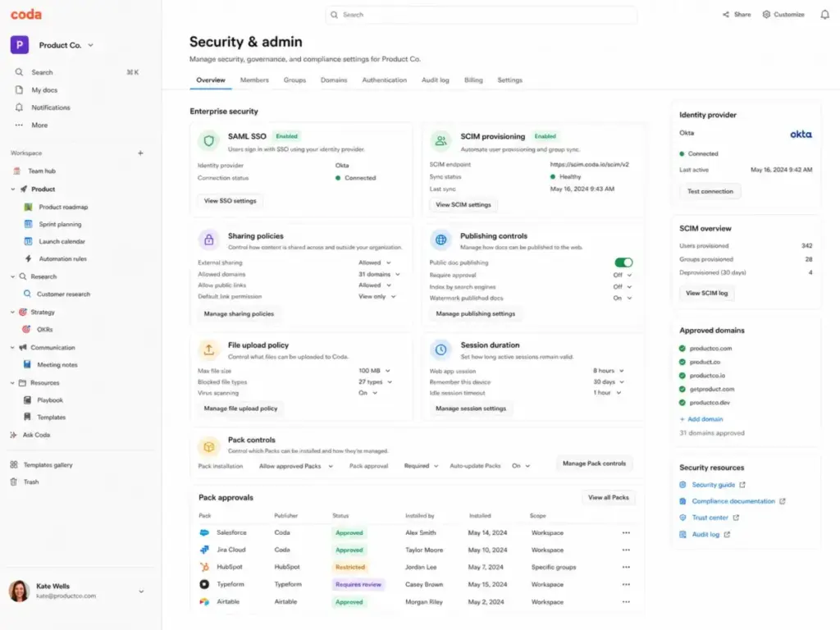
Task: Click View all Packs button
Action: 609,498
